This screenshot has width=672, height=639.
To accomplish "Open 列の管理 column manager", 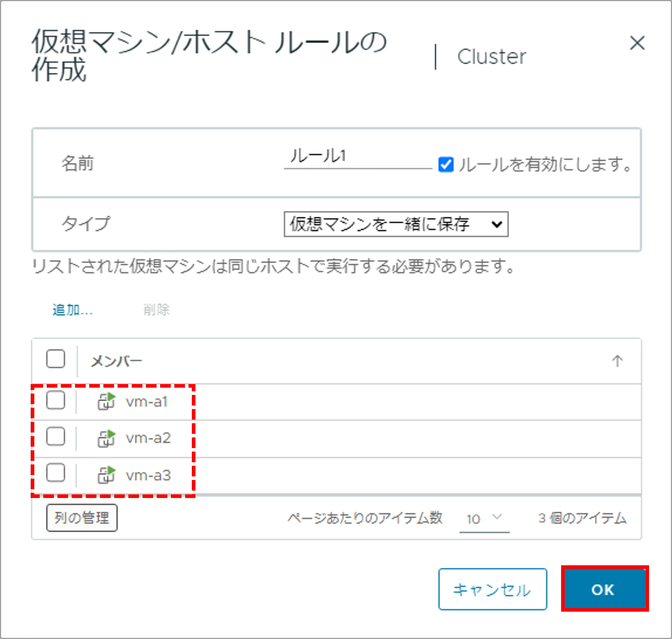I will 82,518.
